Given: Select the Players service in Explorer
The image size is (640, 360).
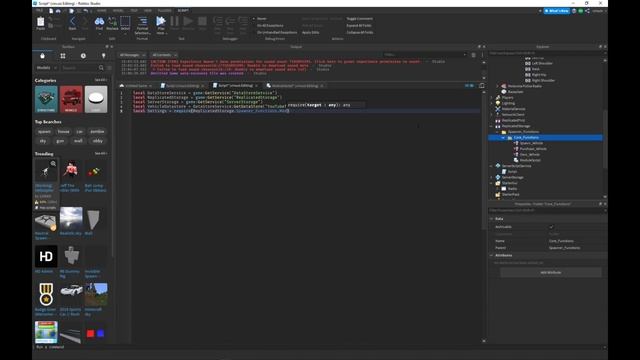Looking at the screenshot, I should (x=507, y=98).
